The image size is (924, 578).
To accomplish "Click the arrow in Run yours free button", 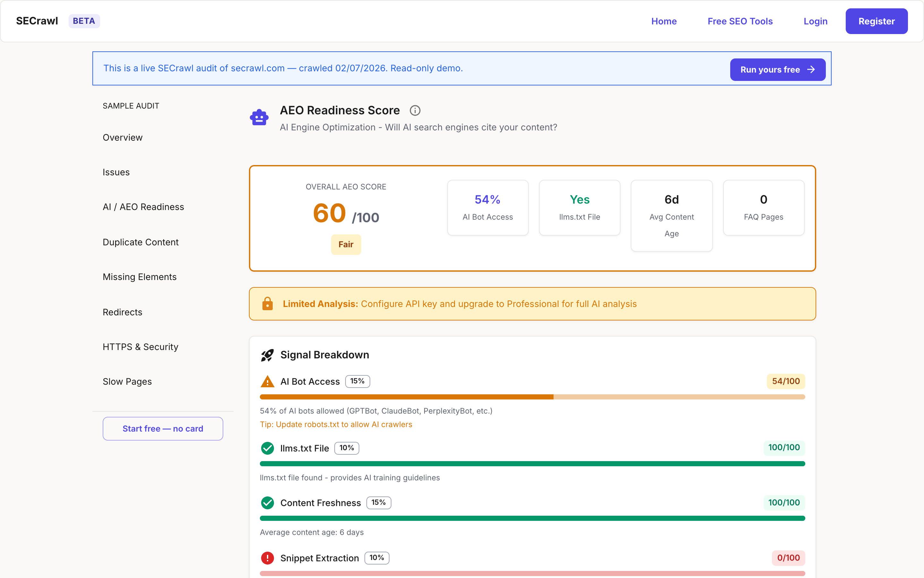I will pos(811,70).
